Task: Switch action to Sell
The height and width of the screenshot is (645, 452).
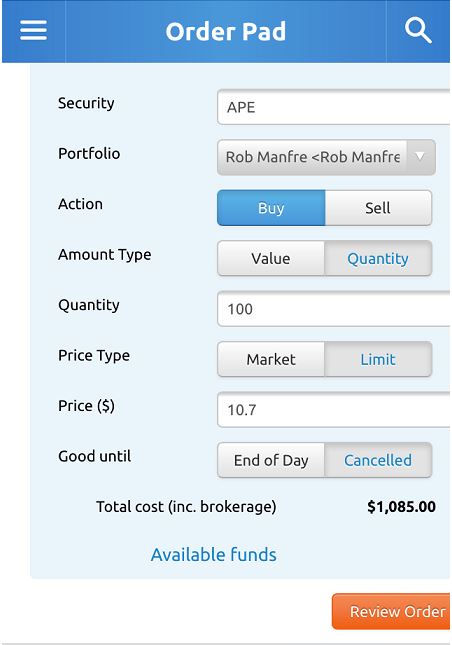Action: pos(378,208)
